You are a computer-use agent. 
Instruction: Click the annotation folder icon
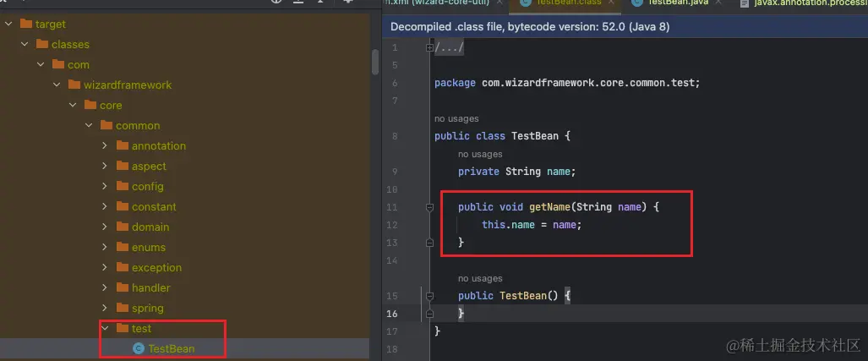(123, 145)
